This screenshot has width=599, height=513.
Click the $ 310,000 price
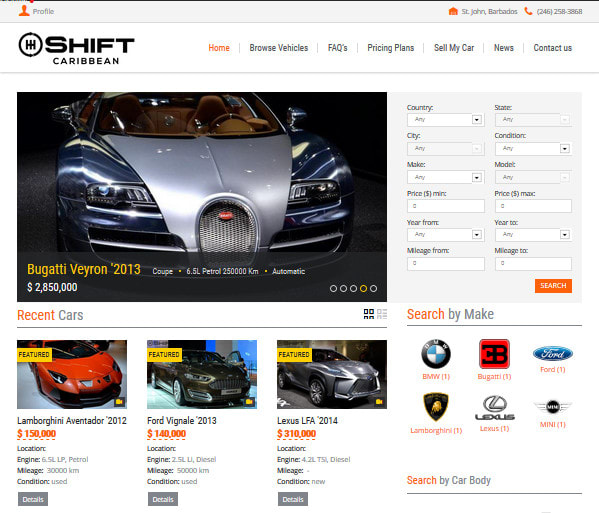(296, 434)
